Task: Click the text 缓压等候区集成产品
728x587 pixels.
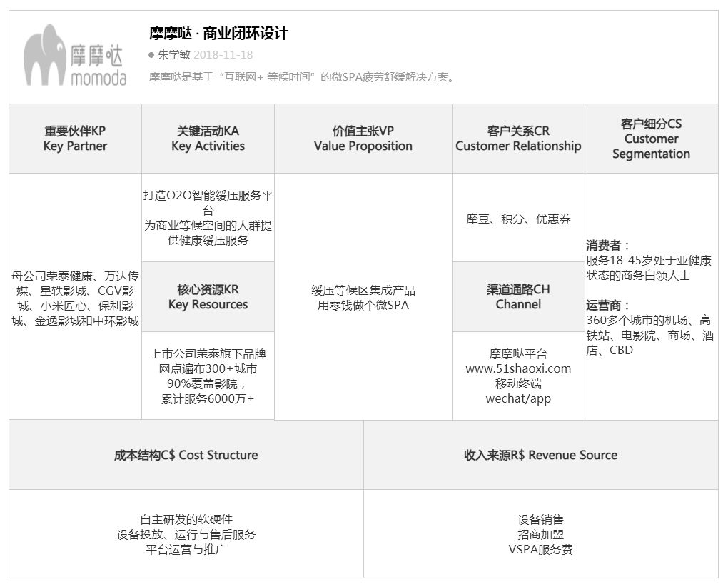Action: (363, 291)
